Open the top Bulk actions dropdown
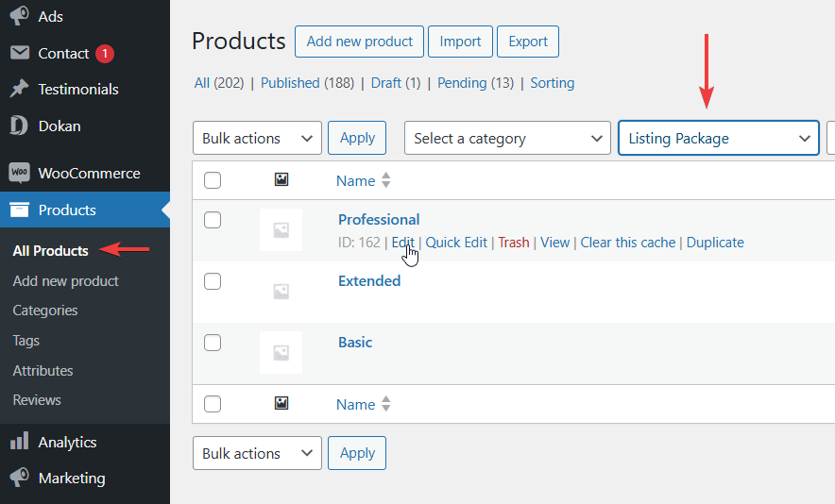Screen dimensions: 835x504 click(257, 138)
